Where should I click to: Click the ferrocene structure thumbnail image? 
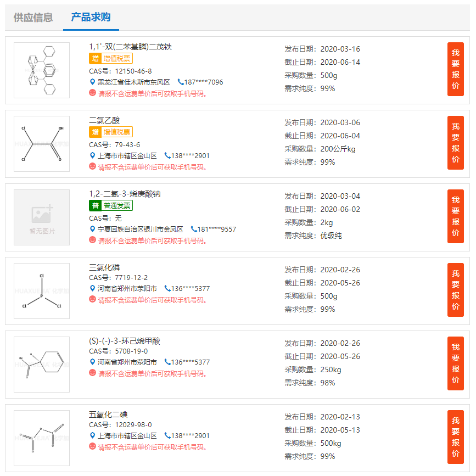(x=42, y=70)
